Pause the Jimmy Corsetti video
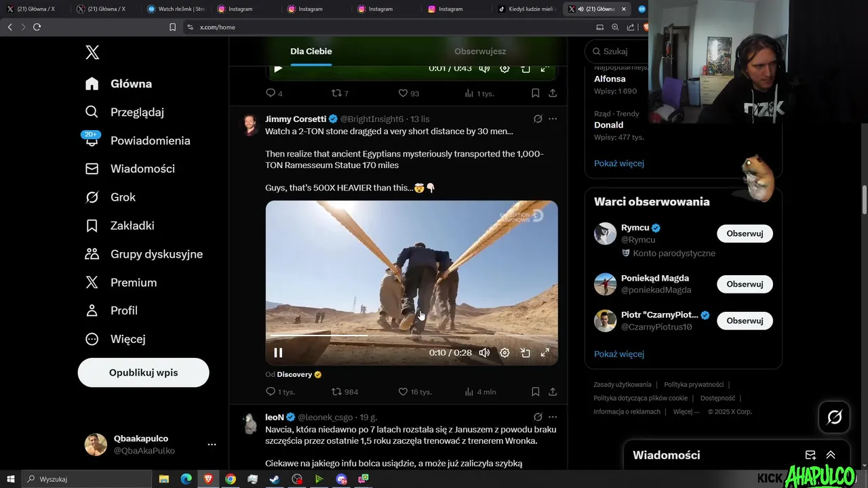The height and width of the screenshot is (488, 868). coord(278,352)
